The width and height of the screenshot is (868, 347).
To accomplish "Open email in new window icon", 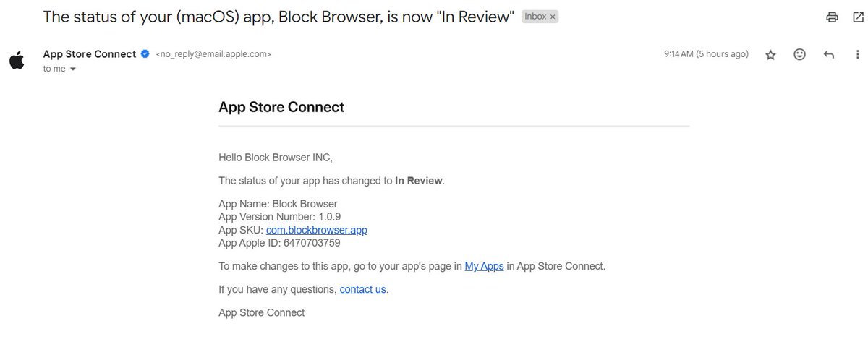I will (x=857, y=17).
